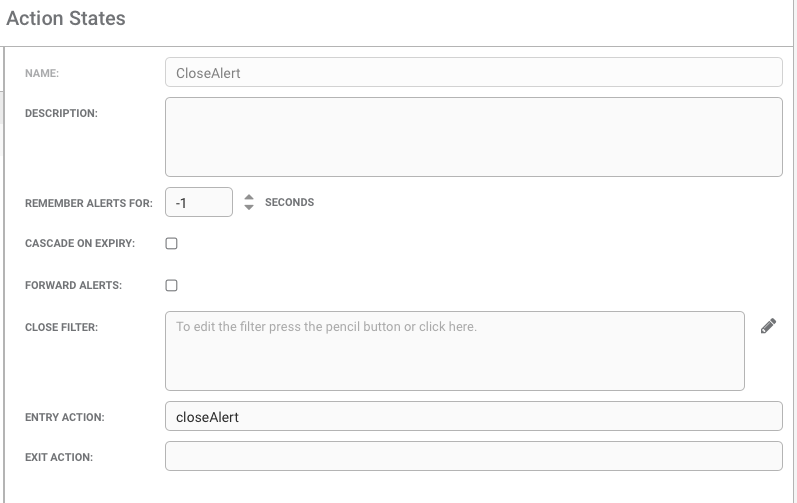This screenshot has height=503, width=797.
Task: Select the Remember Alerts For value box
Action: click(199, 202)
